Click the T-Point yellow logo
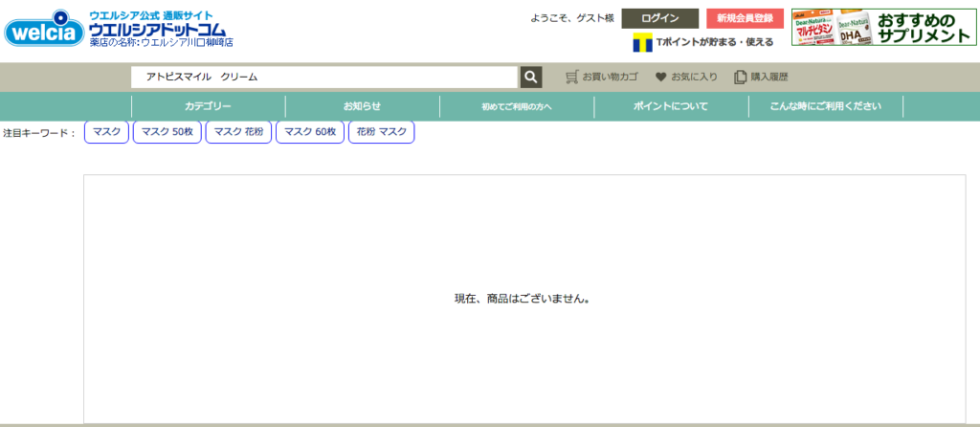980x427 pixels. coord(642,42)
